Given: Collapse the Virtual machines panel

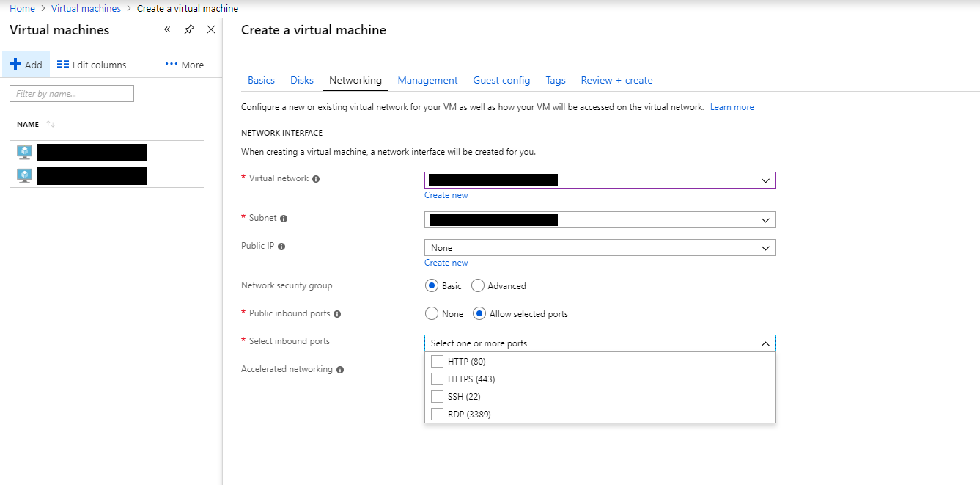Looking at the screenshot, I should (167, 29).
